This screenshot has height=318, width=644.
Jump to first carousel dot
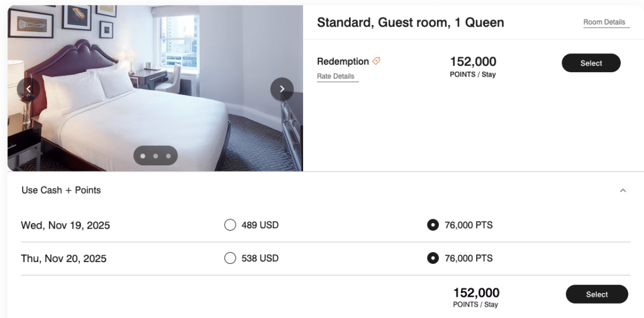pyautogui.click(x=143, y=156)
